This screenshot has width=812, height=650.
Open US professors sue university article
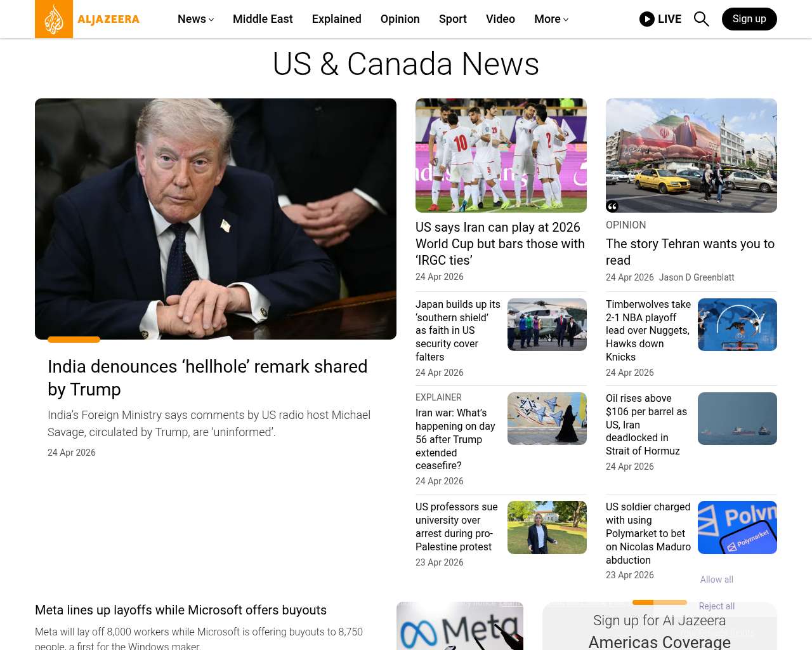[457, 527]
